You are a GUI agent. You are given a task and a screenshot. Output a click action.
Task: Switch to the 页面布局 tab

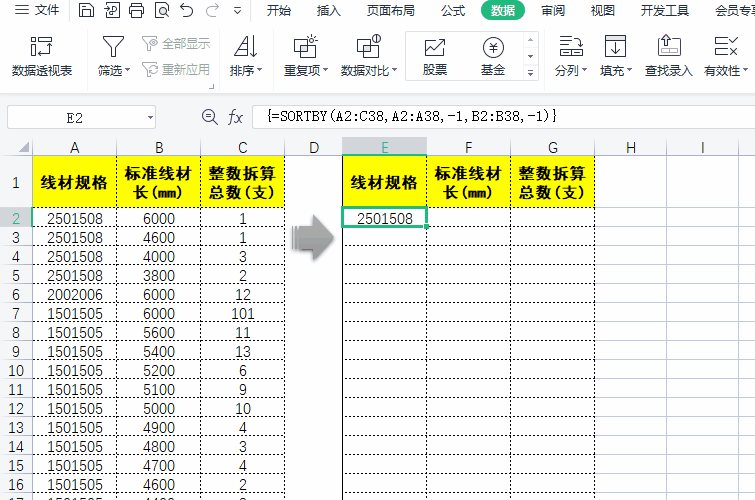click(x=391, y=10)
